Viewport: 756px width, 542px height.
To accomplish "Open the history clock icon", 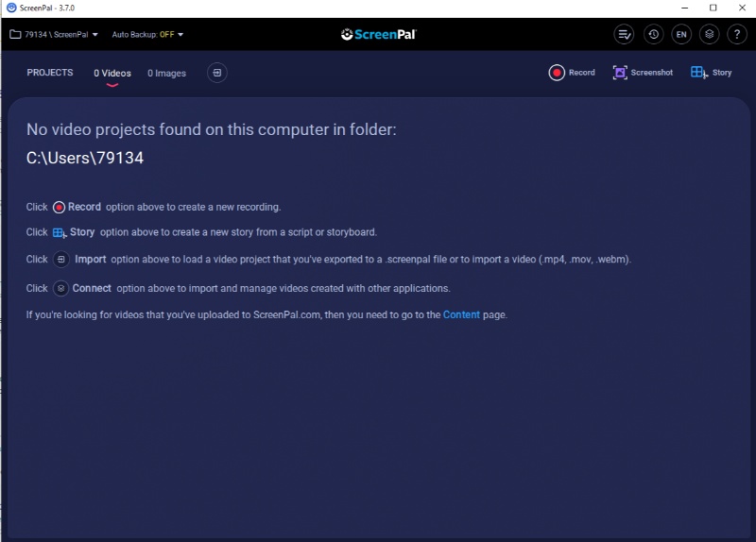I will 653,34.
